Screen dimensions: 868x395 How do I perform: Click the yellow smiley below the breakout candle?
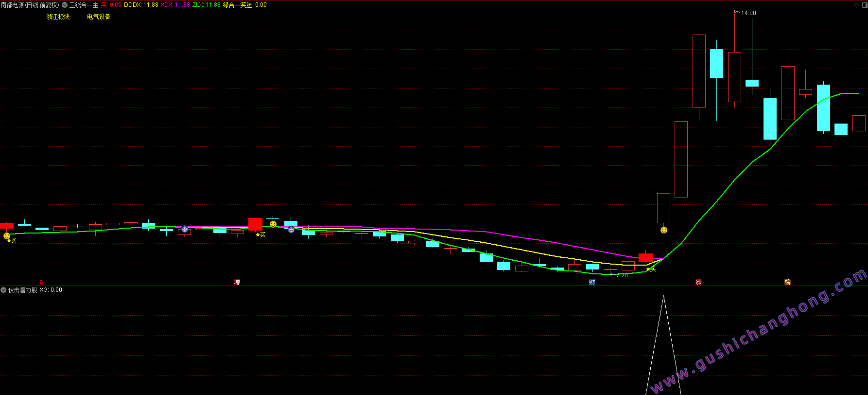(664, 230)
